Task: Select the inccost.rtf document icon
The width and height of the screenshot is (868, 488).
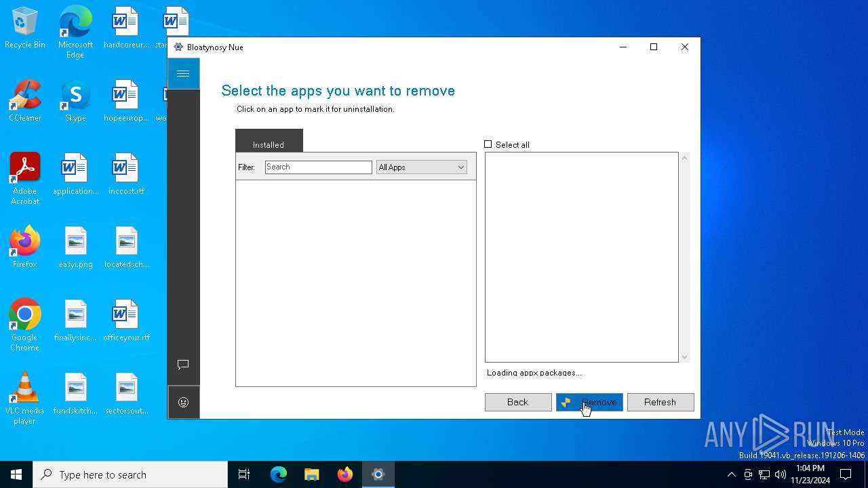Action: coord(126,174)
